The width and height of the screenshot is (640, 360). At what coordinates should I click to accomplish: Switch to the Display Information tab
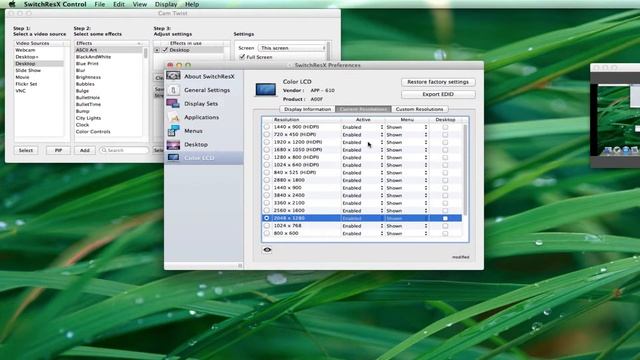pyautogui.click(x=307, y=109)
